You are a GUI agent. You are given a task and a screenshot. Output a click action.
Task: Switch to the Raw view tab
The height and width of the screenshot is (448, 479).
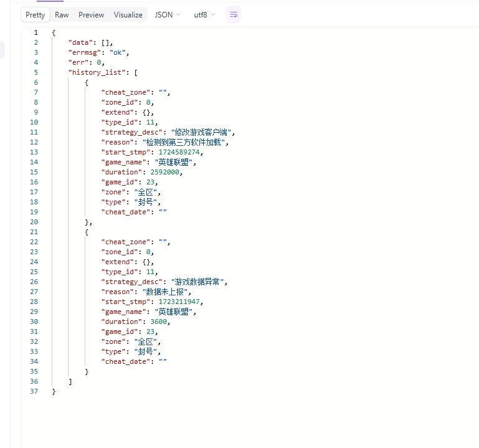coord(62,15)
